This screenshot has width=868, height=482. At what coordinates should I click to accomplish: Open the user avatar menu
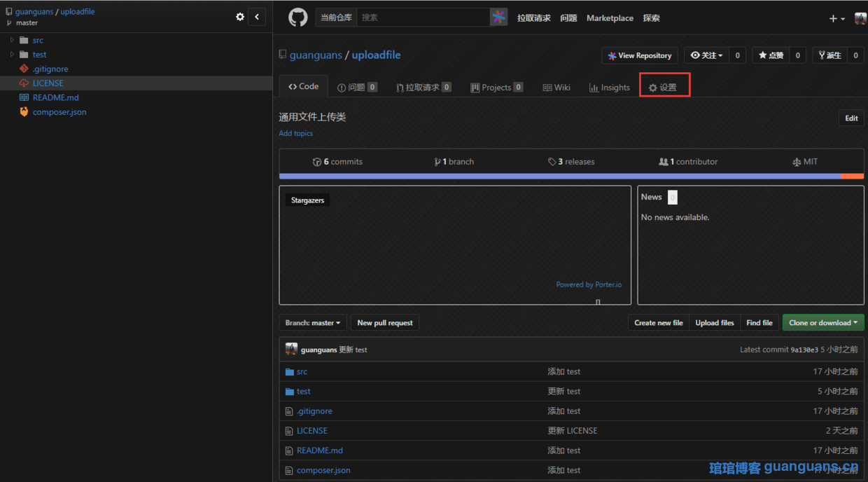click(x=860, y=18)
